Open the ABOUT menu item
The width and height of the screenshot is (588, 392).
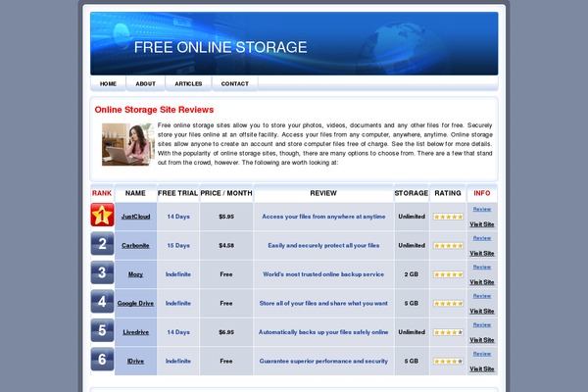coord(145,83)
